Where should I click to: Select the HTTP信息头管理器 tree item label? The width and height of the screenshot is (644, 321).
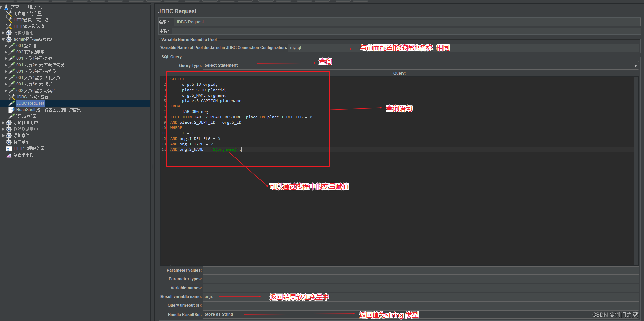tap(31, 20)
